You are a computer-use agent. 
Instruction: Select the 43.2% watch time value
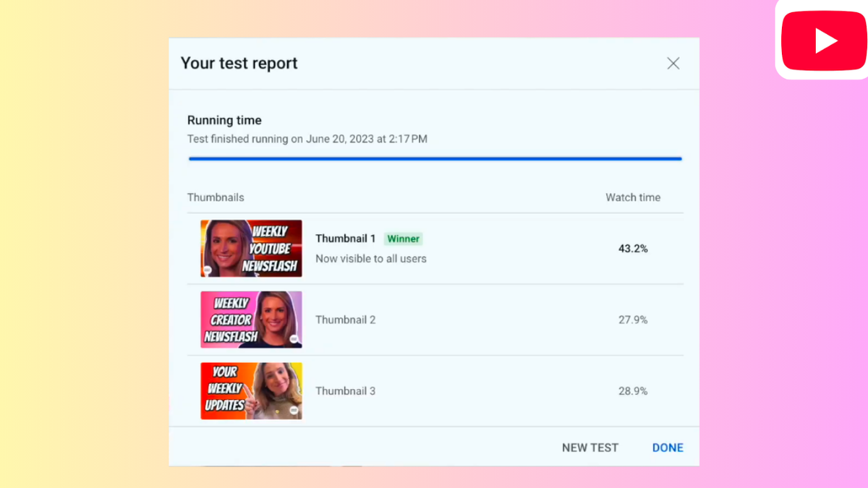click(x=633, y=248)
